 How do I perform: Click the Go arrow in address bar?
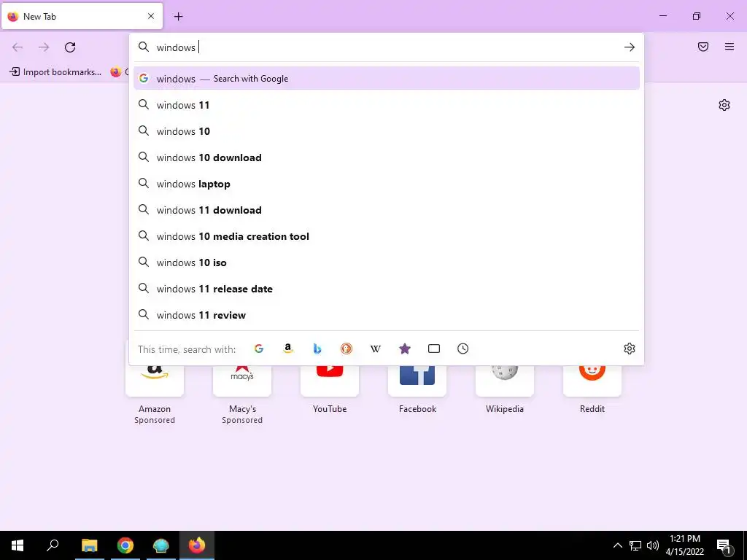(629, 47)
